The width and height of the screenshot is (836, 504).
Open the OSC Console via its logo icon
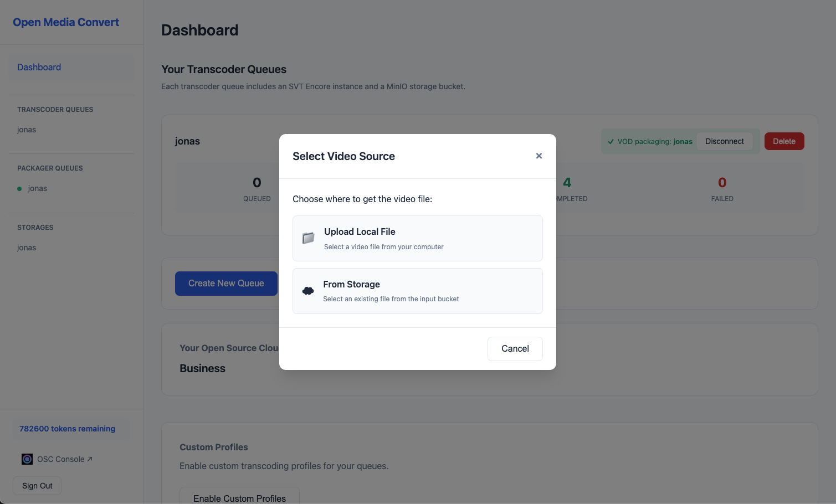click(27, 459)
